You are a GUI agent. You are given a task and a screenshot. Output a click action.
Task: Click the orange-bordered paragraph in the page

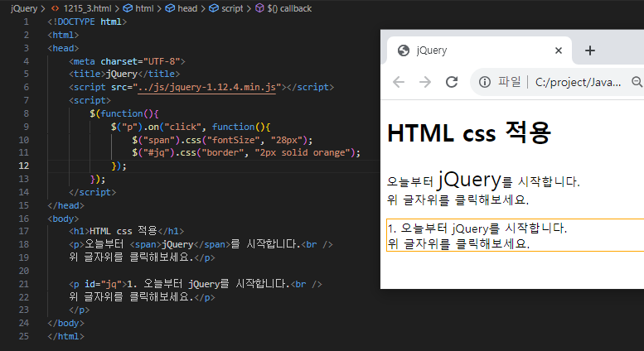[515, 235]
